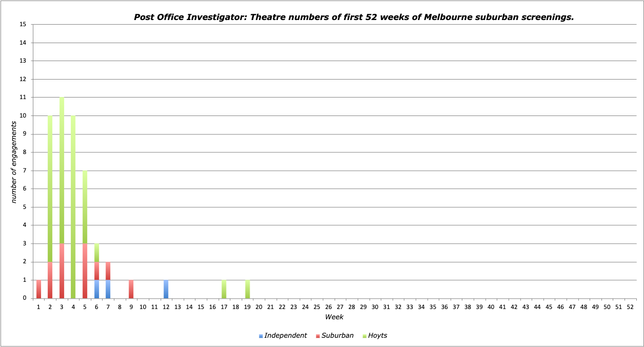Screen dimensions: 644x347
Task: Select the Suburban legend label
Action: [x=337, y=336]
